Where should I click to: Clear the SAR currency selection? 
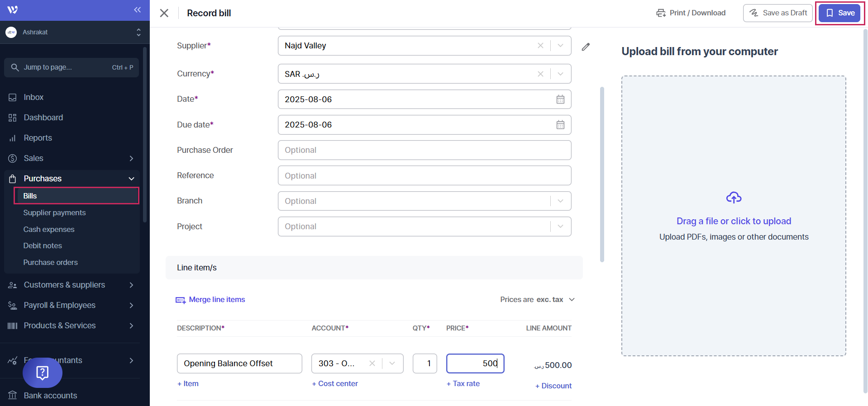(x=540, y=74)
